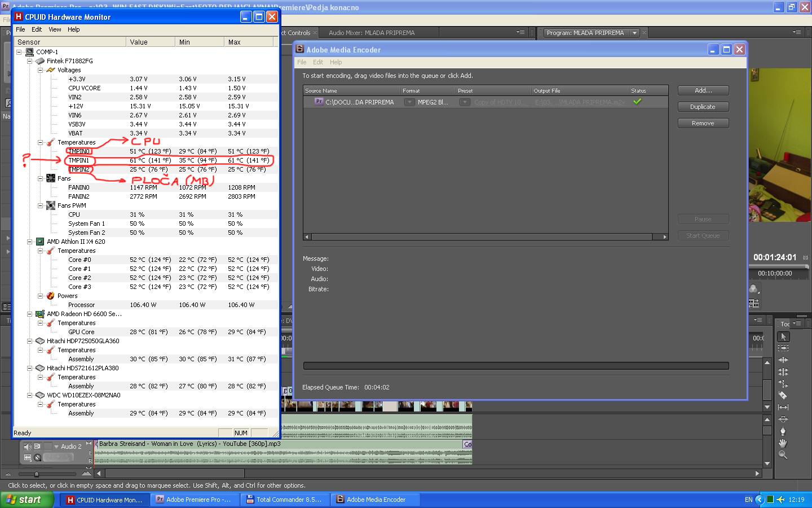Click the timeline zoom slider handle
This screenshot has width=812, height=508.
[37, 474]
